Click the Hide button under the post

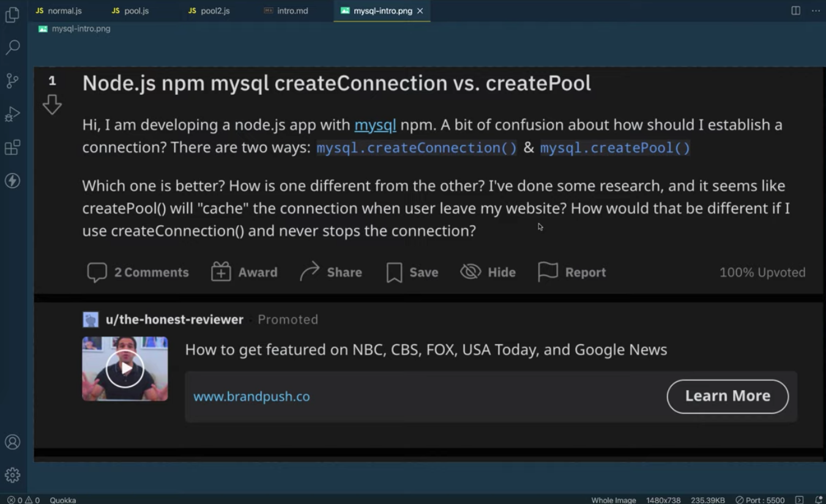click(488, 272)
